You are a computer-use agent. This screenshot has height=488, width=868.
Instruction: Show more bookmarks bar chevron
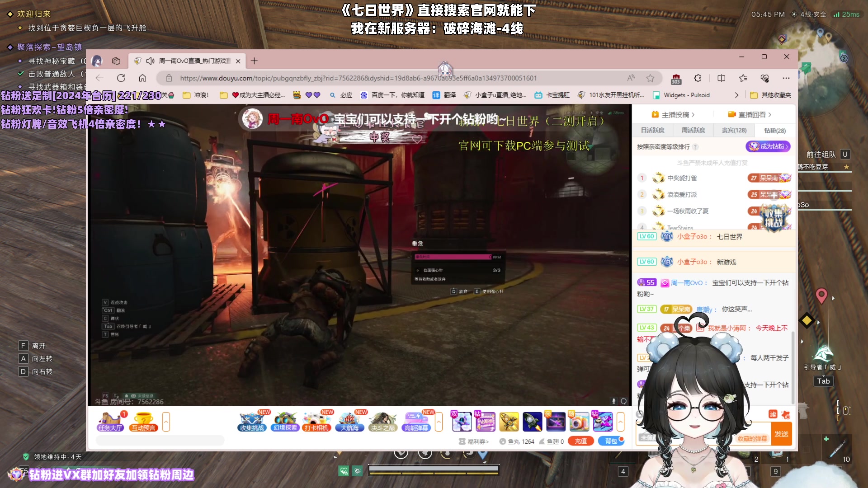736,95
